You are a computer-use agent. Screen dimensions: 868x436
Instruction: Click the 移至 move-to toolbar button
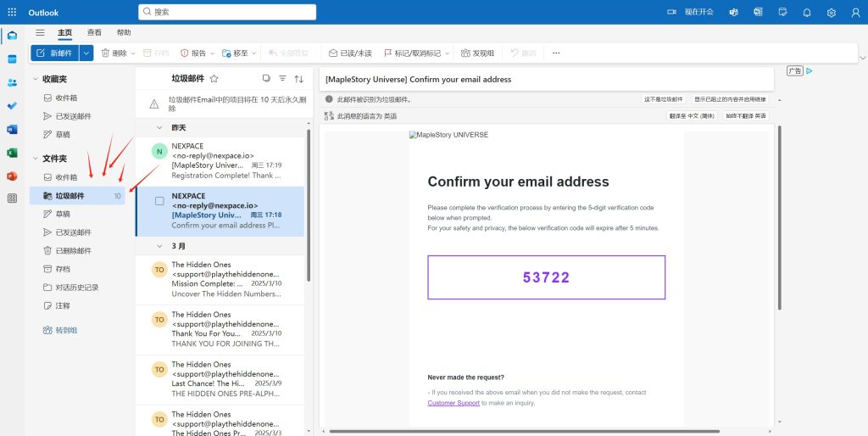[236, 53]
